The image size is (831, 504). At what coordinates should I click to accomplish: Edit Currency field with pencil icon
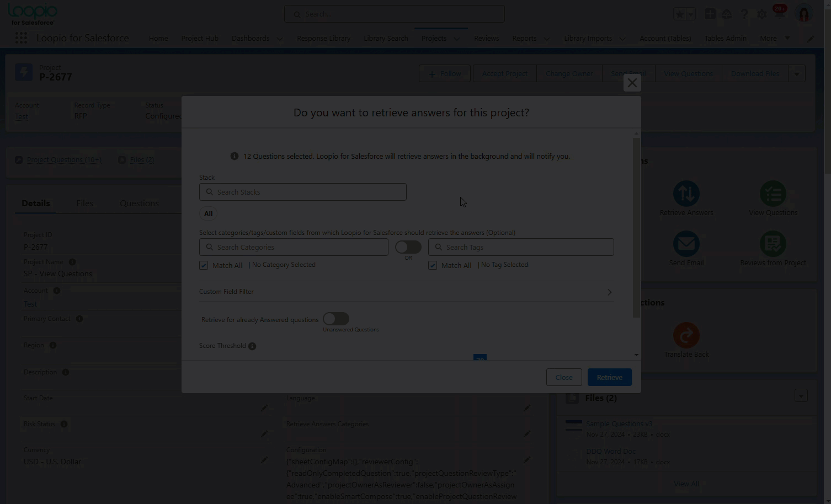pos(264,459)
